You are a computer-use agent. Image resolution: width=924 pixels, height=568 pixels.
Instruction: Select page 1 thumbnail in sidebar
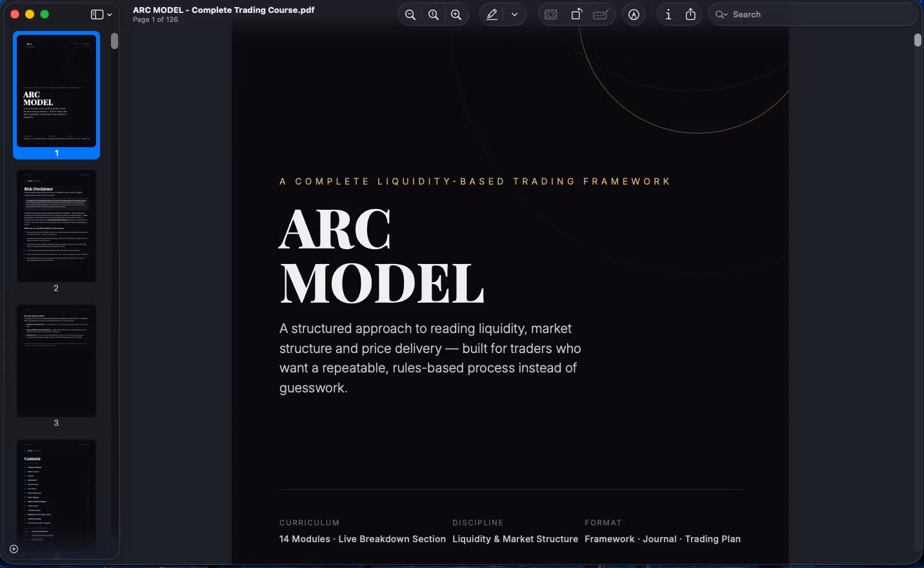tap(57, 91)
